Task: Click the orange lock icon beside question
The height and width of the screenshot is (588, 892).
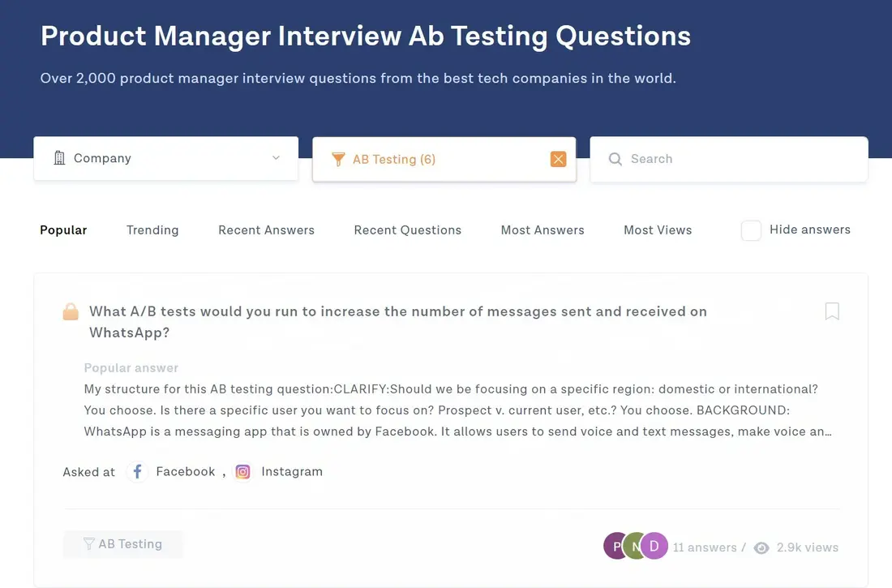Action: [x=71, y=311]
